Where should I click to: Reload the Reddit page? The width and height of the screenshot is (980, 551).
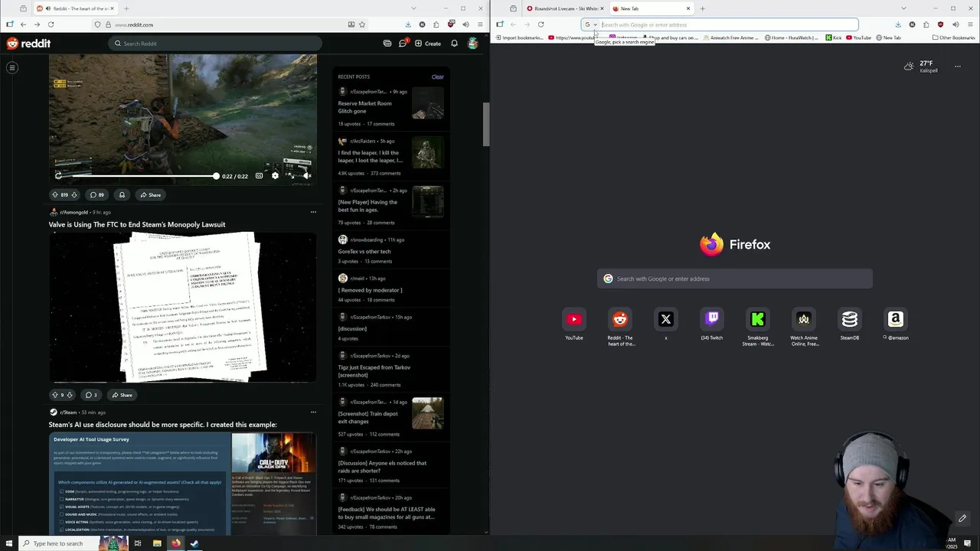click(51, 24)
